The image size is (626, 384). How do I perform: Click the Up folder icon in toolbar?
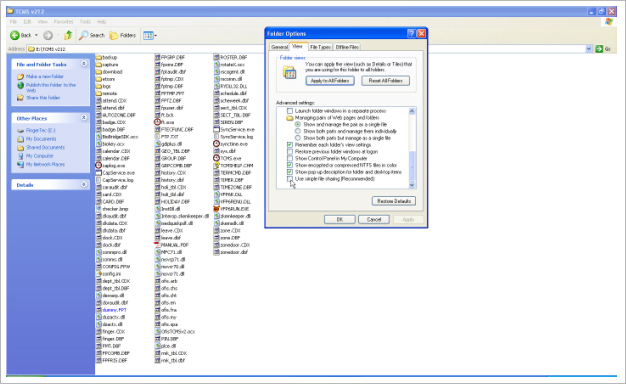coord(68,36)
